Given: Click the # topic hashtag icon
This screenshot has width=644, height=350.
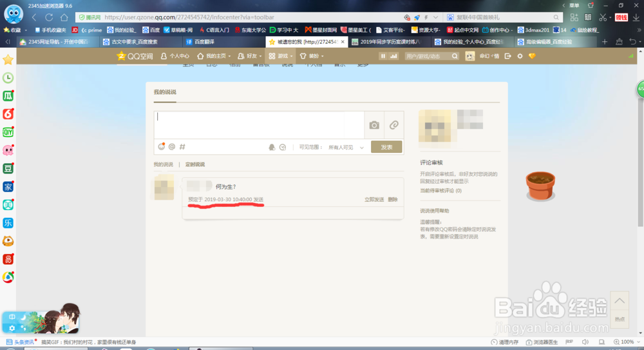Looking at the screenshot, I should click(182, 147).
